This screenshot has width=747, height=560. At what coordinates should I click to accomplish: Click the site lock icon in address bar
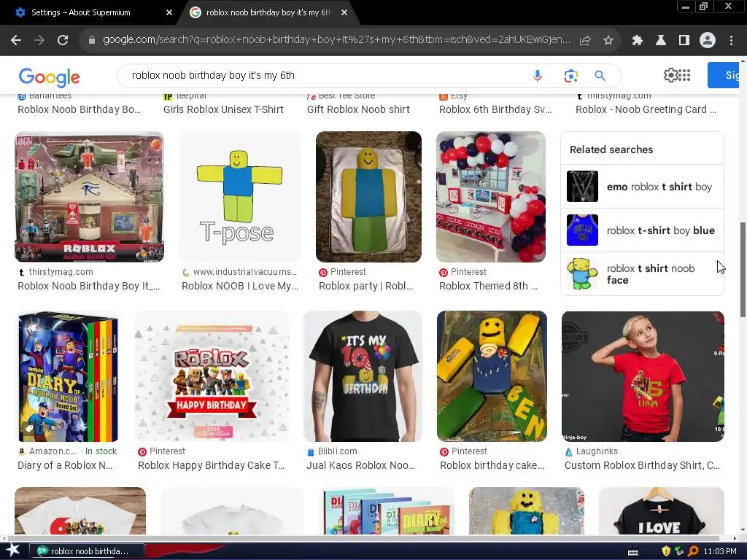tap(92, 41)
